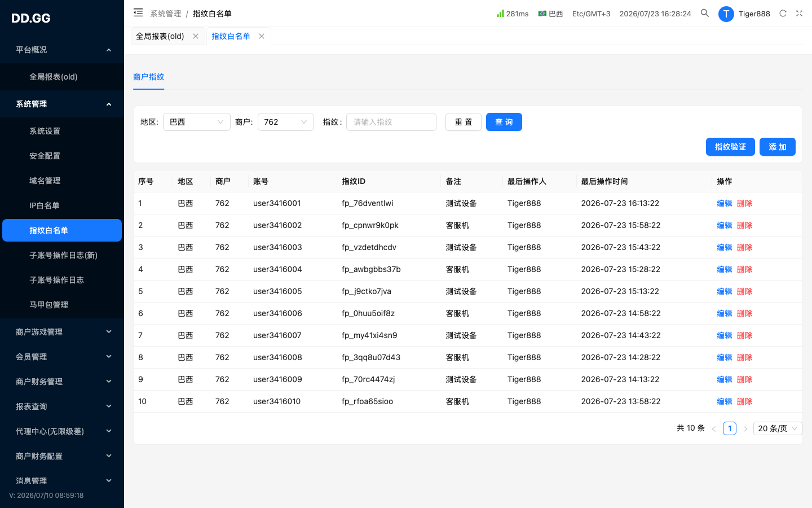
Task: Go to the previous page arrow
Action: coord(714,429)
